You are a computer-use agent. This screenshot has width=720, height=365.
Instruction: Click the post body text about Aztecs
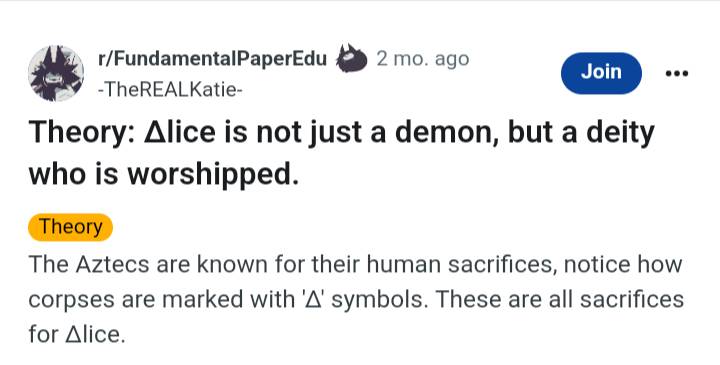pyautogui.click(x=356, y=299)
